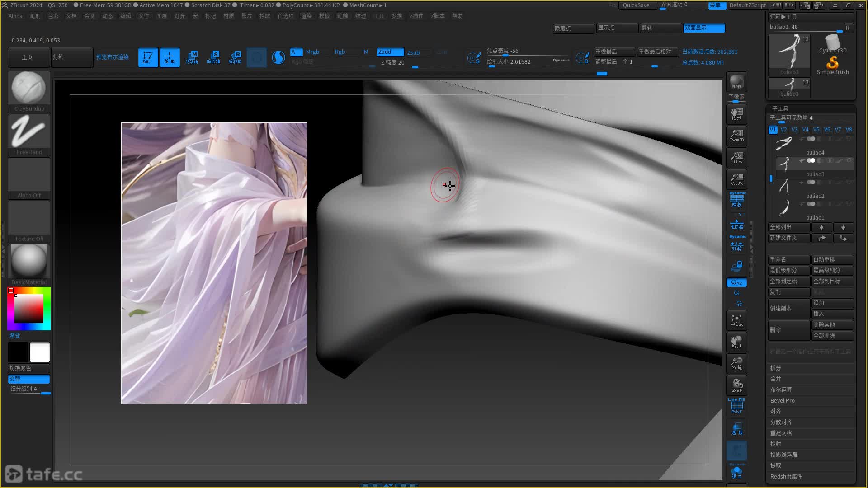This screenshot has width=868, height=488.
Task: Expand the 合并 (Merge) section
Action: 776,379
